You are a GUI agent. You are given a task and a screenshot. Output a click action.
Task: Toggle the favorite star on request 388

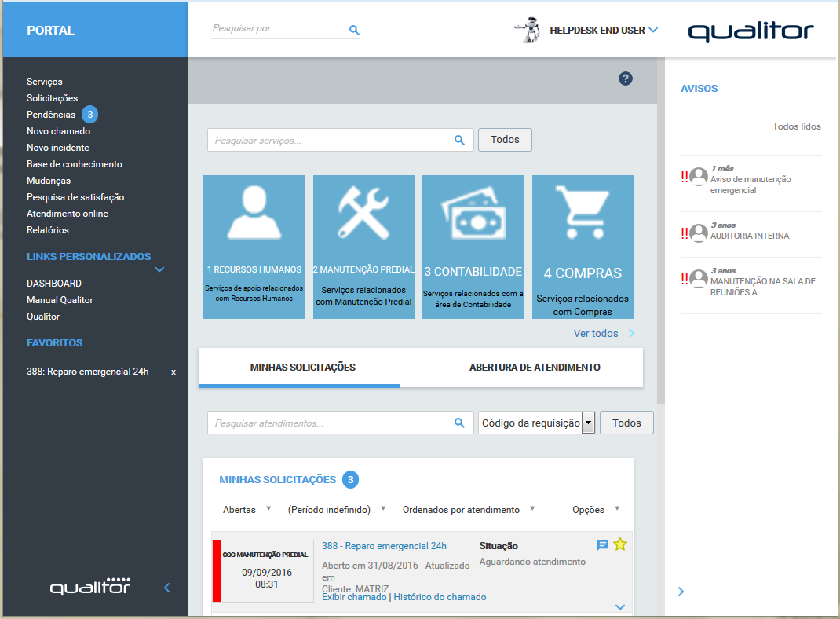(620, 544)
